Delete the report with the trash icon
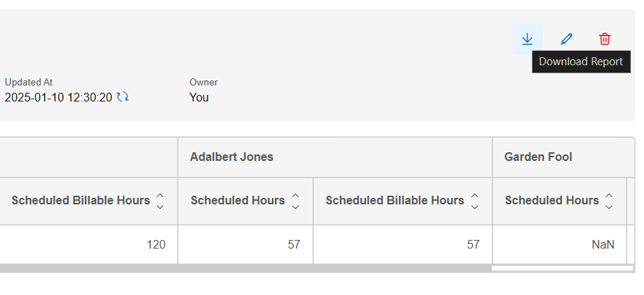Viewport: 644px width, 295px height. click(x=605, y=39)
